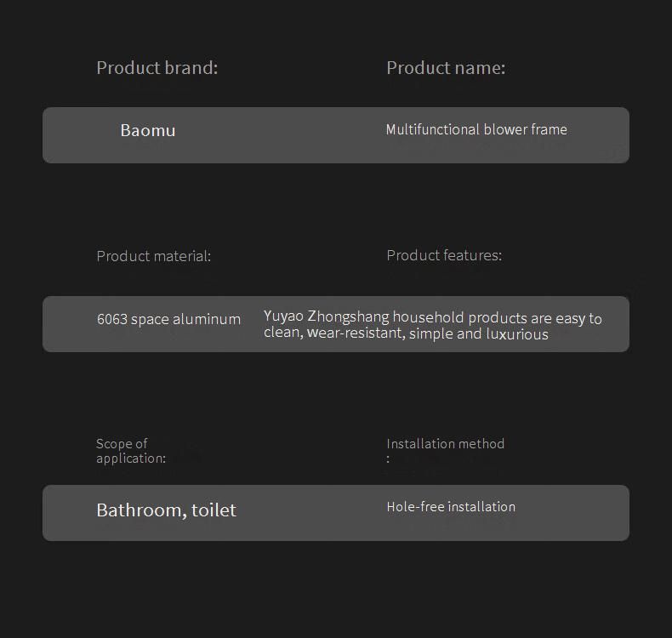The width and height of the screenshot is (672, 638).
Task: Click the "Scope of application:" label
Action: coord(130,451)
